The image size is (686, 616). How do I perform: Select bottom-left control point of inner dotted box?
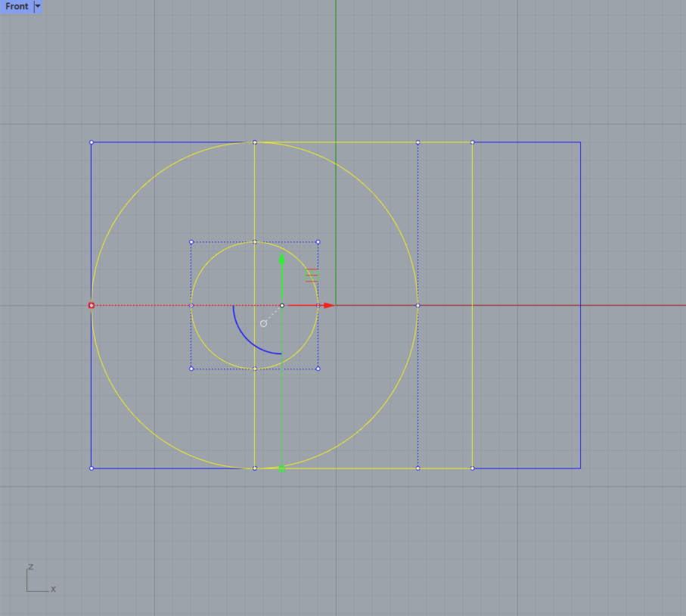pyautogui.click(x=191, y=369)
